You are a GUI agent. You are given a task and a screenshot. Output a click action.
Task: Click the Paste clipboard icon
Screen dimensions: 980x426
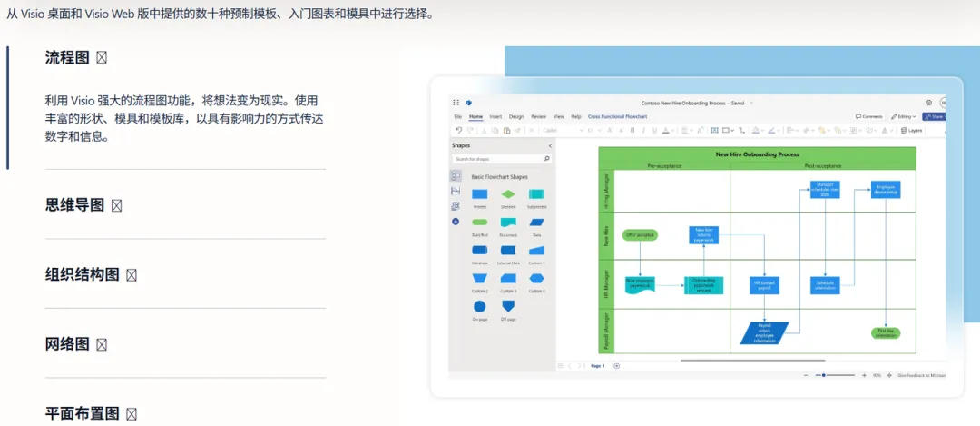[507, 130]
